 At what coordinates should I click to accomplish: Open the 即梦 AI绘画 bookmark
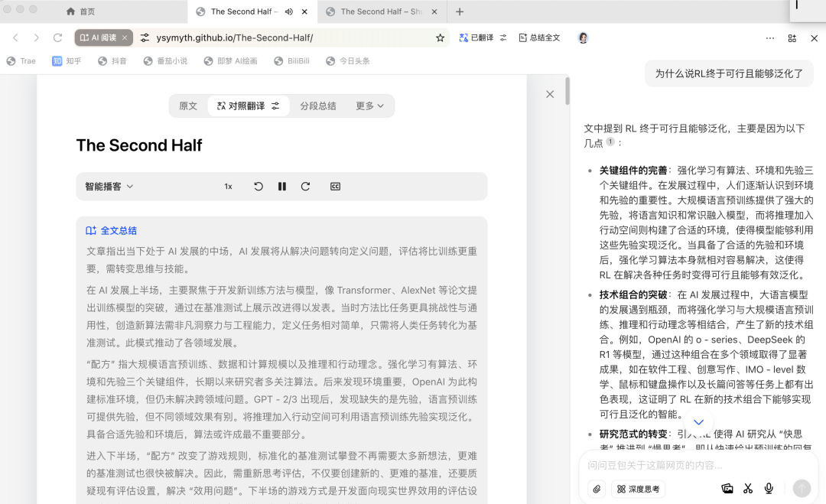pyautogui.click(x=230, y=61)
